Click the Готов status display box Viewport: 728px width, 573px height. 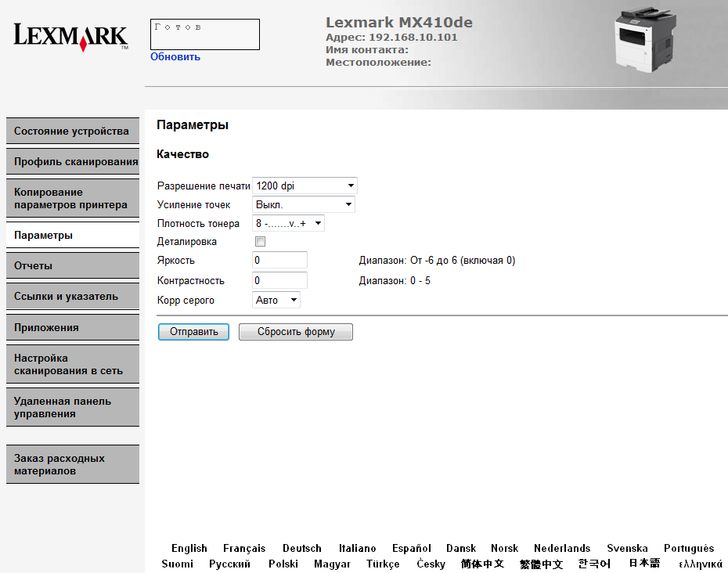click(205, 34)
